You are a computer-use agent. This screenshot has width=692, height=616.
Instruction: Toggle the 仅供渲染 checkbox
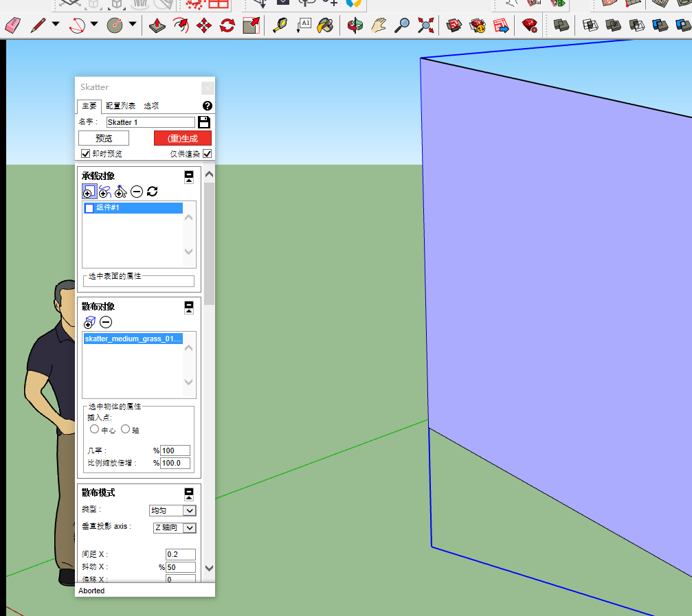click(207, 154)
